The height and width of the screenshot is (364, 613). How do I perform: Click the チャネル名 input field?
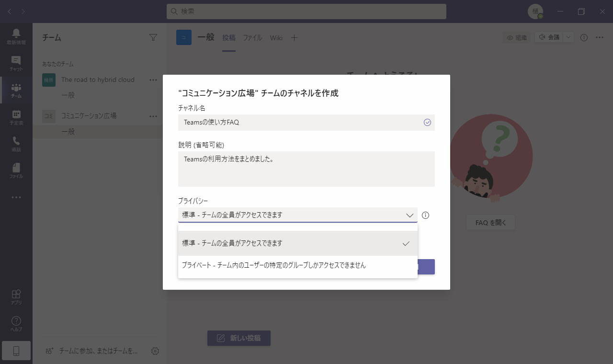pos(306,122)
